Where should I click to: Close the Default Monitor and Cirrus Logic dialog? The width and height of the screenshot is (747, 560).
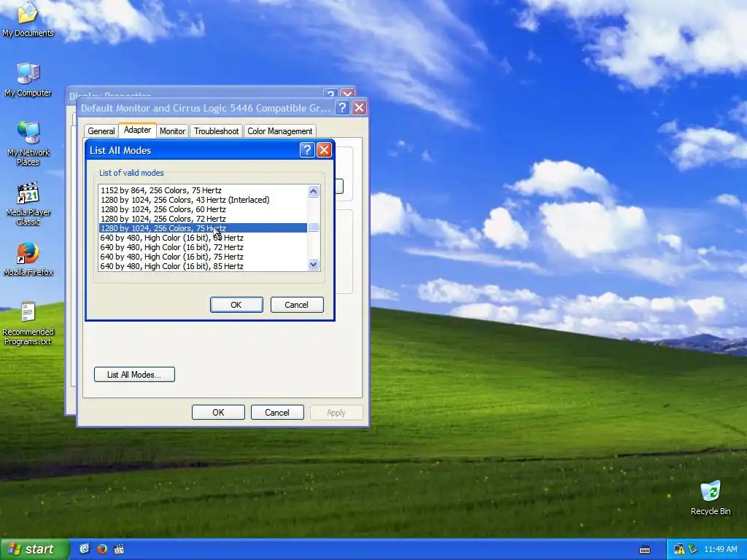[359, 108]
